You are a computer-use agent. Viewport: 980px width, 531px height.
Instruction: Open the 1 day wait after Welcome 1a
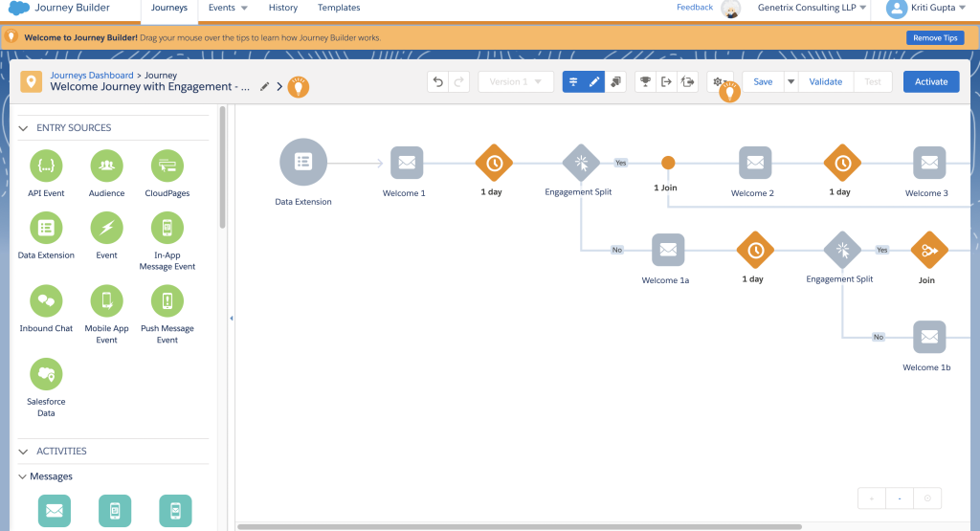pyautogui.click(x=755, y=251)
